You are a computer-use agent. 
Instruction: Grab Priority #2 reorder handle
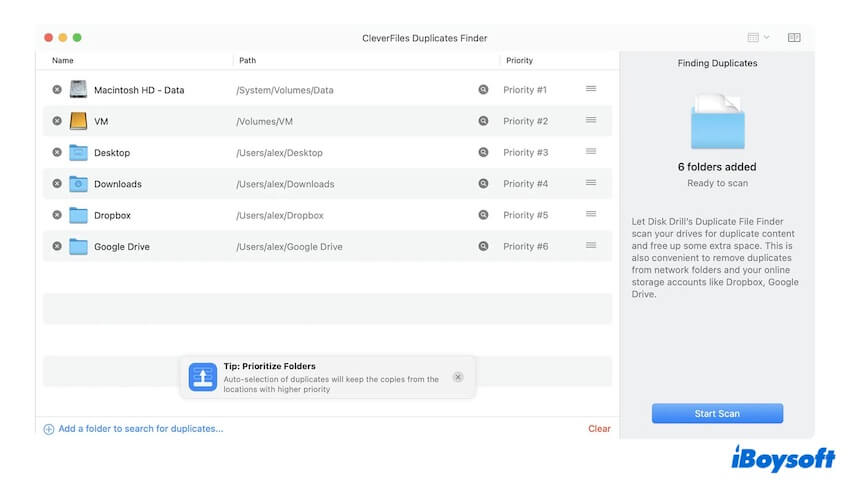(591, 120)
